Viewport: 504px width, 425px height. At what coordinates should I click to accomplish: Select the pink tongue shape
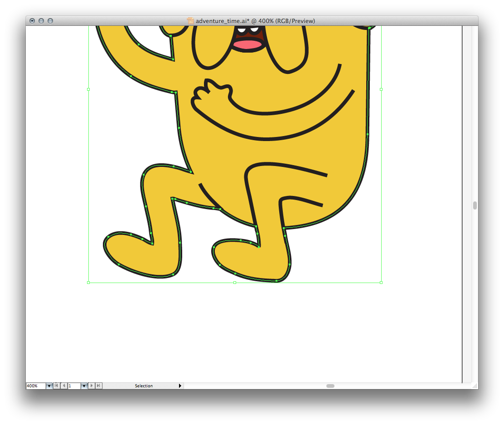click(x=248, y=44)
